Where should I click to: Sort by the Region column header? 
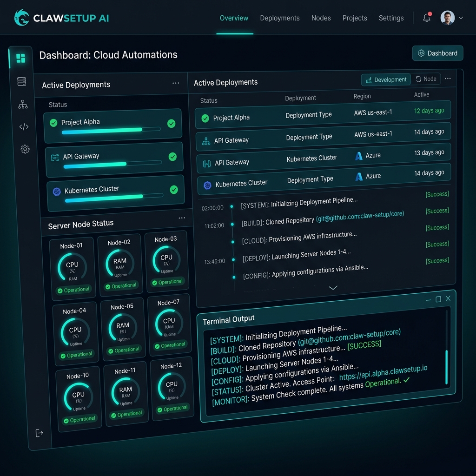tap(362, 96)
